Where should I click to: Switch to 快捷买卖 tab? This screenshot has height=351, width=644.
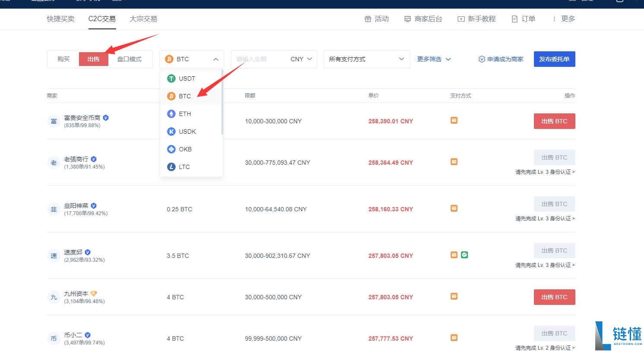(60, 19)
